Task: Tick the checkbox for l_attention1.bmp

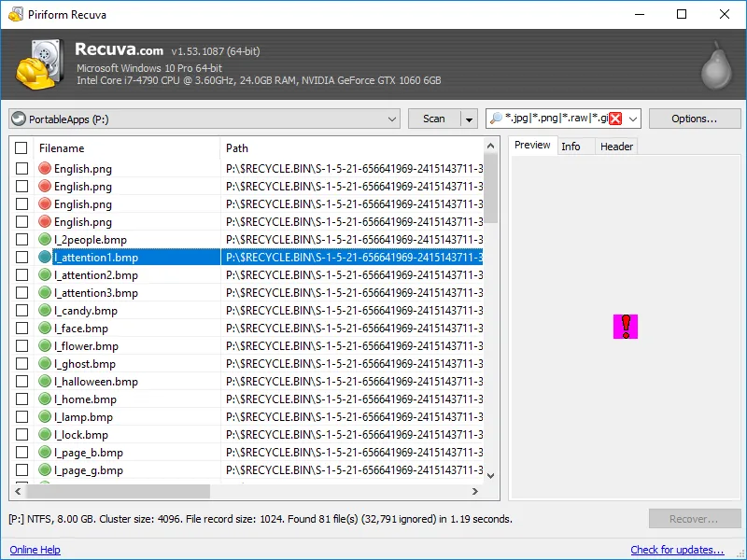Action: [x=21, y=258]
